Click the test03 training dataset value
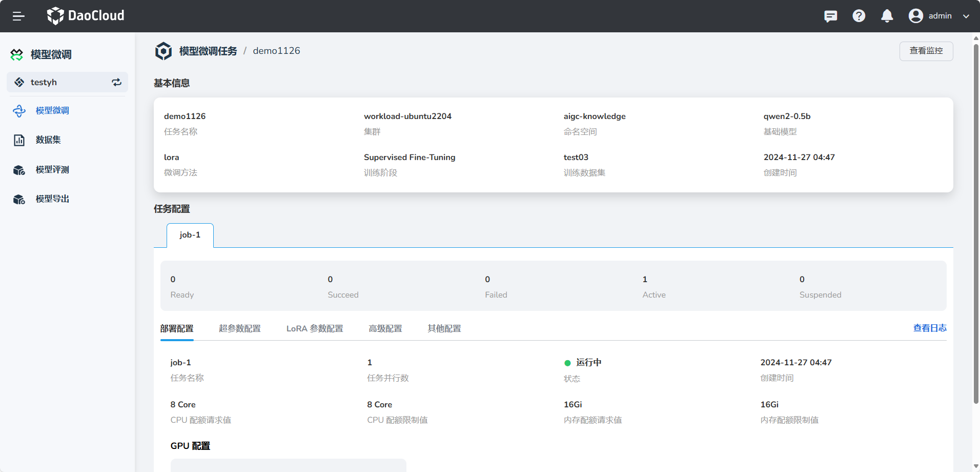This screenshot has height=472, width=980. click(x=576, y=158)
